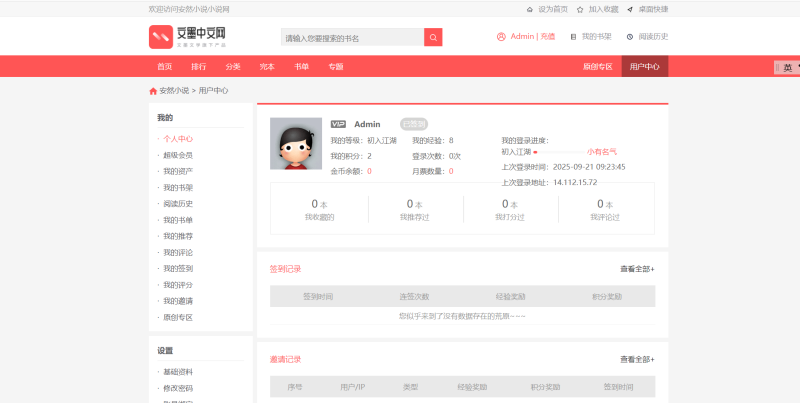Open the 书单 navigation tab
This screenshot has width=800, height=403.
coord(301,66)
